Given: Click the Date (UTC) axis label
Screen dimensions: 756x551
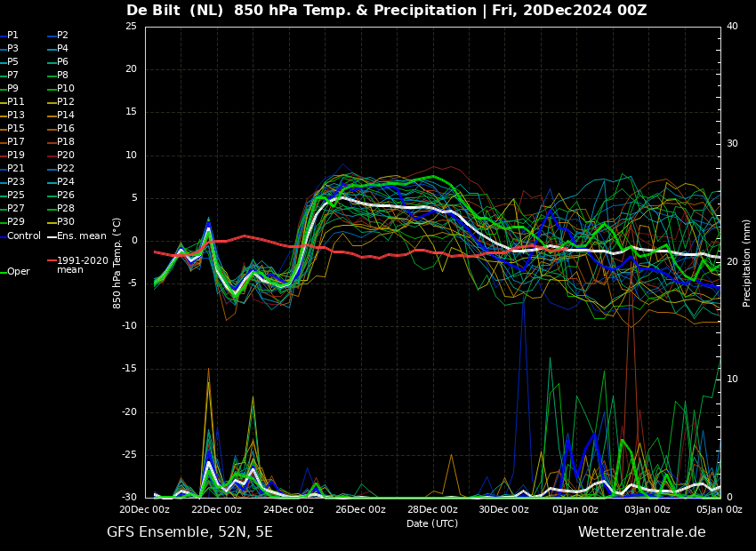Looking at the screenshot, I should pyautogui.click(x=432, y=523).
